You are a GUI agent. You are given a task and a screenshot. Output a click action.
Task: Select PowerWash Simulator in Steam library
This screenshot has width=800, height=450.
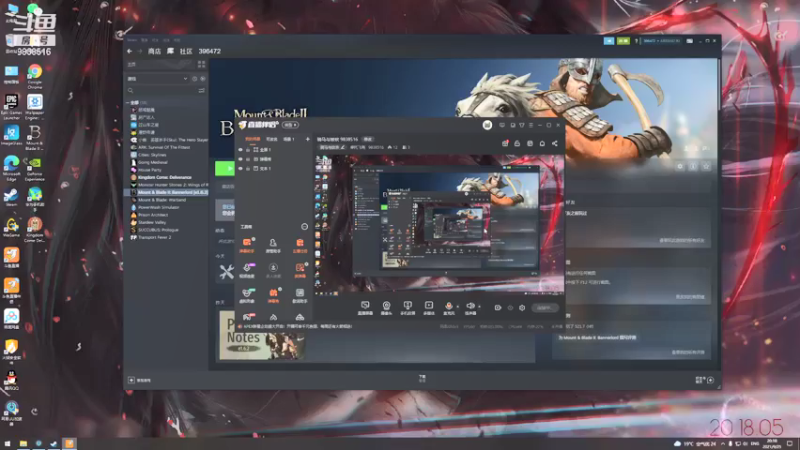(x=158, y=207)
